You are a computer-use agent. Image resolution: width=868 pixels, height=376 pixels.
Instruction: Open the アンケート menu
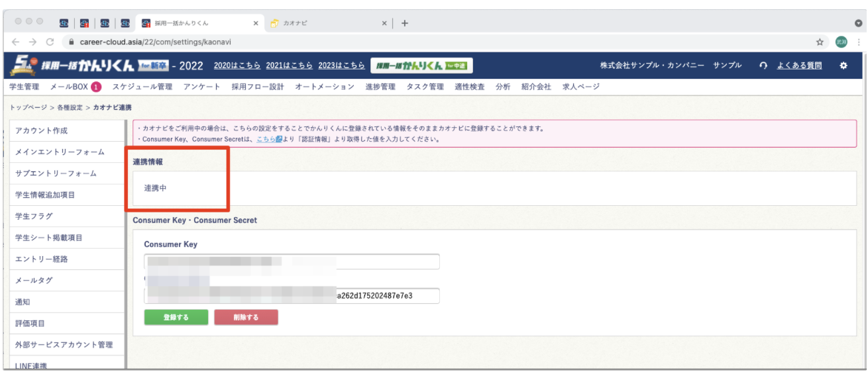pos(201,87)
